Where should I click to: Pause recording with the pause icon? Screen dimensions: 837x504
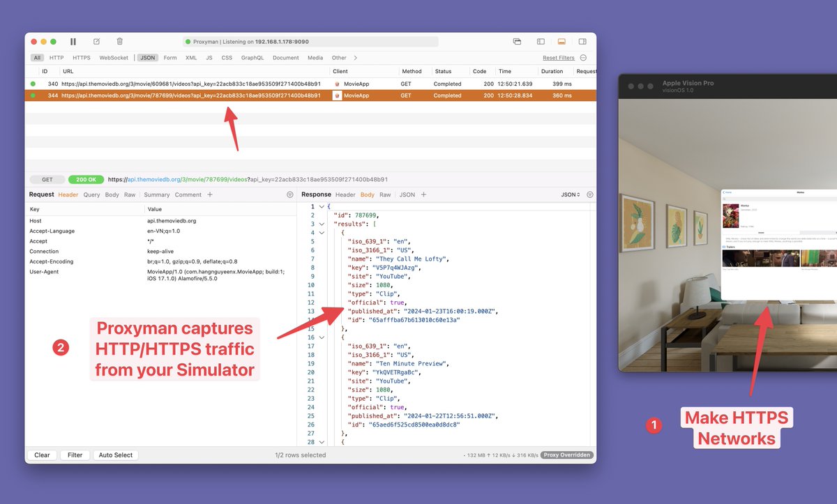(x=73, y=42)
